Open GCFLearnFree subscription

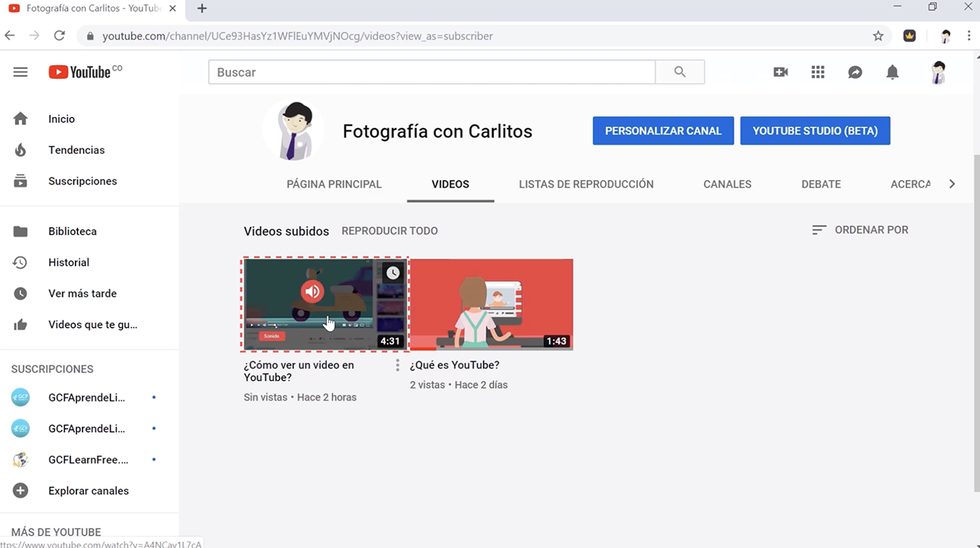coord(90,460)
